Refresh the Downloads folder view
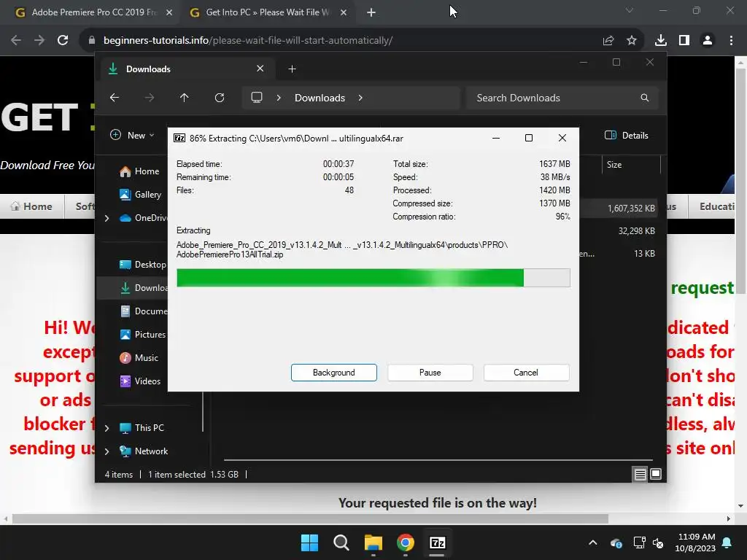 coord(219,98)
